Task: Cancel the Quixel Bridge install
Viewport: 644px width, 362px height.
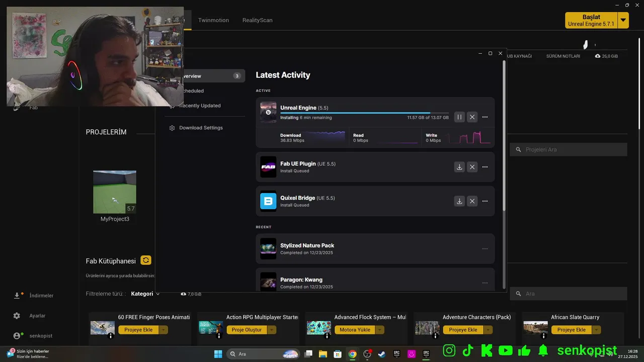Action: [472, 201]
